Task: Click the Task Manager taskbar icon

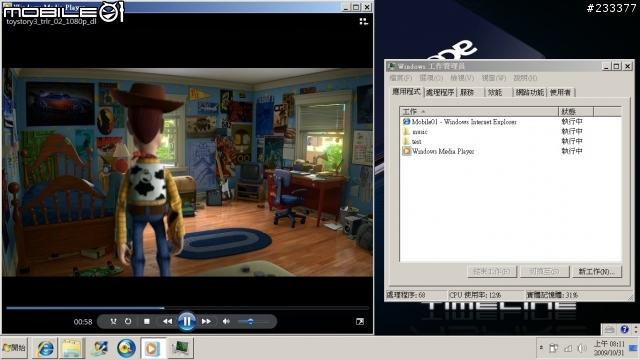Action: pyautogui.click(x=180, y=348)
